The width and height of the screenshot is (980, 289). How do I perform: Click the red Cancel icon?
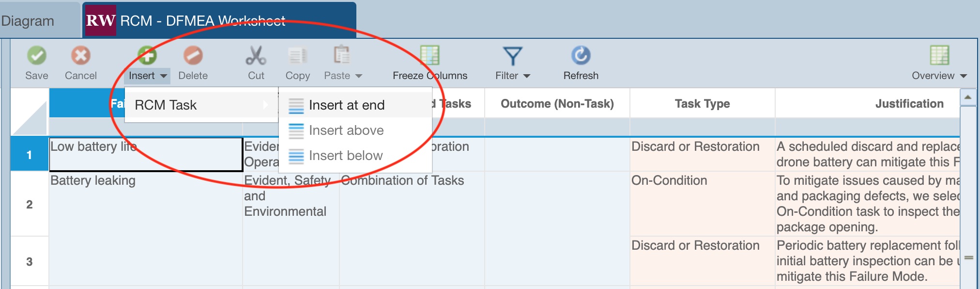click(81, 56)
